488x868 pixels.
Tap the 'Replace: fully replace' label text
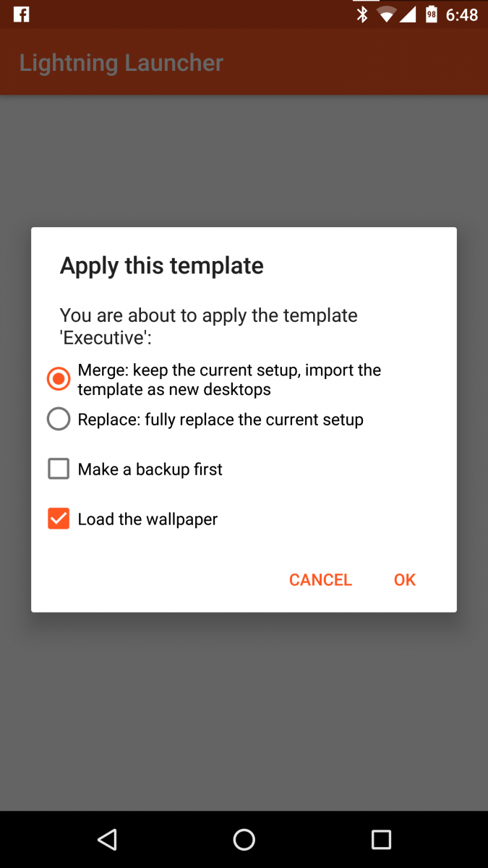221,420
